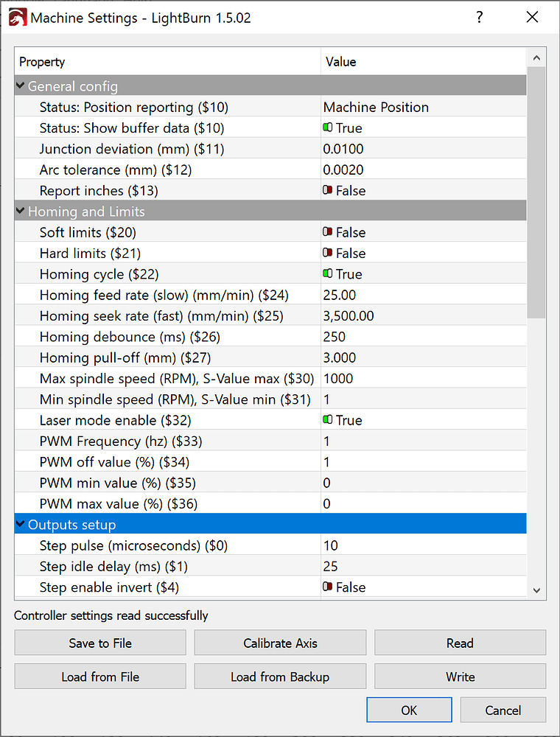Select the Machine Position value cell
This screenshot has height=737, width=560.
[424, 107]
